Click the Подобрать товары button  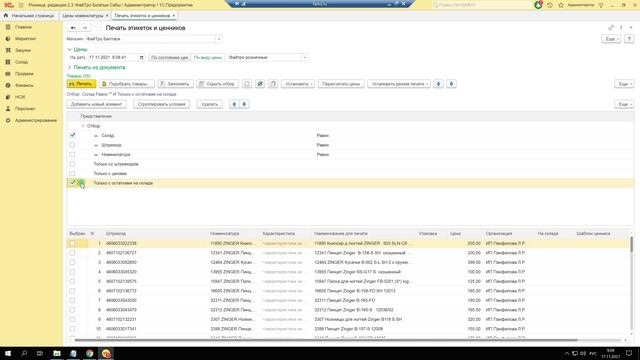point(127,84)
